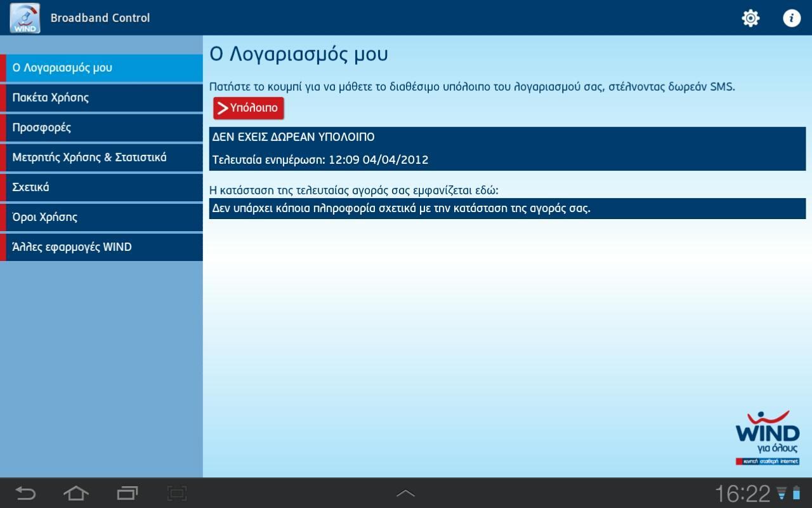The image size is (812, 508).
Task: Open settings via the gear icon
Action: [x=750, y=18]
